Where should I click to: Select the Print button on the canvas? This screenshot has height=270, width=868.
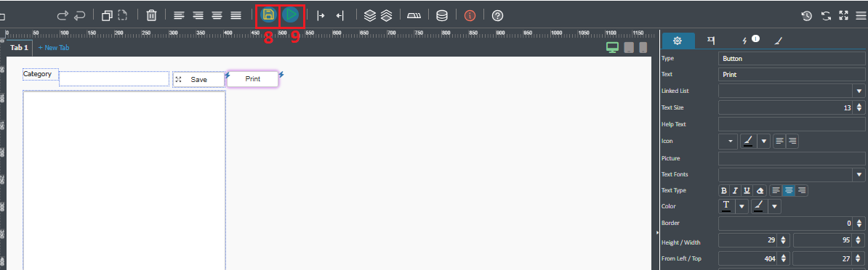click(252, 79)
